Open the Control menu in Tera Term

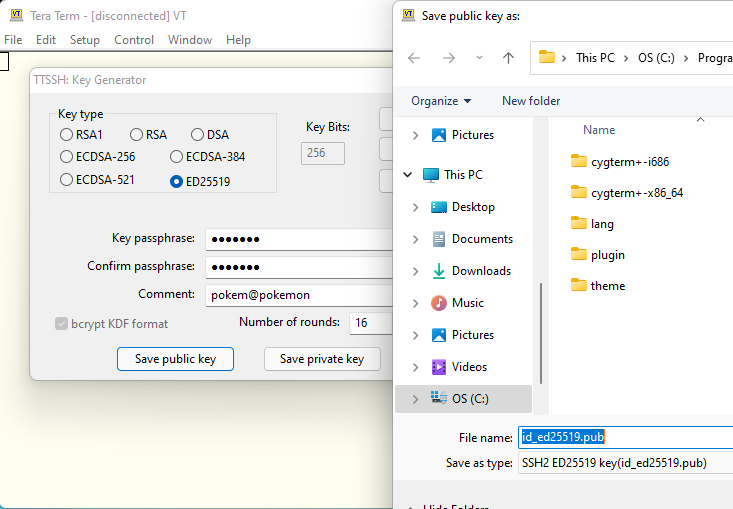pos(134,40)
